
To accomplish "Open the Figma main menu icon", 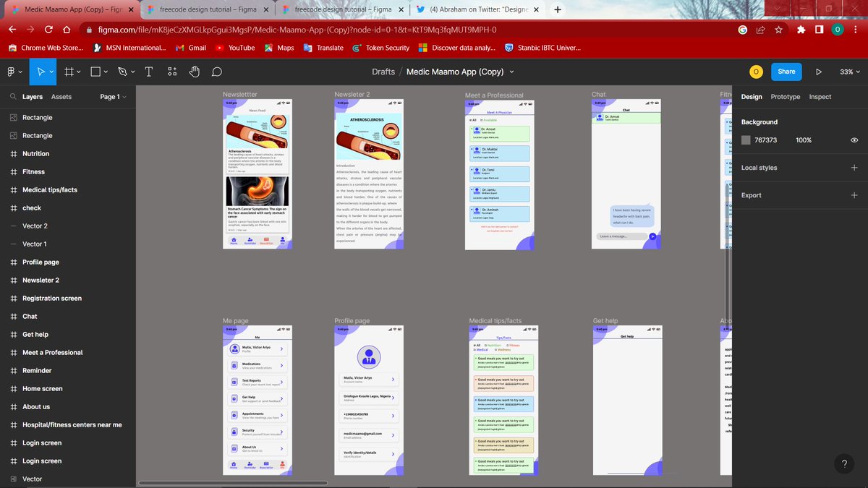I will (x=12, y=72).
